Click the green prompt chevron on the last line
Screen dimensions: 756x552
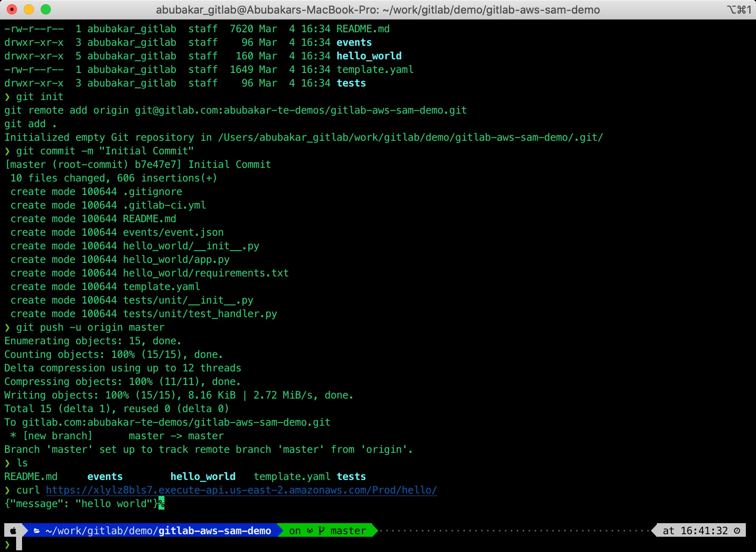(7, 544)
